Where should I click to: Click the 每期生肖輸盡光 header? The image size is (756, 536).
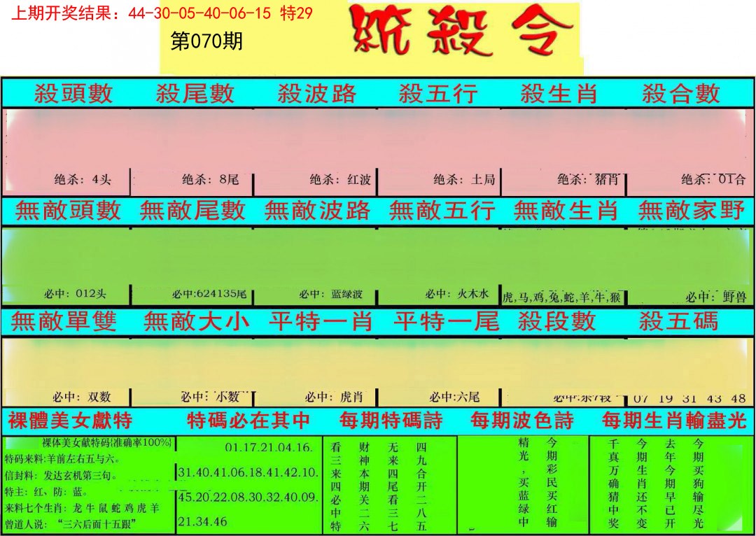(675, 421)
